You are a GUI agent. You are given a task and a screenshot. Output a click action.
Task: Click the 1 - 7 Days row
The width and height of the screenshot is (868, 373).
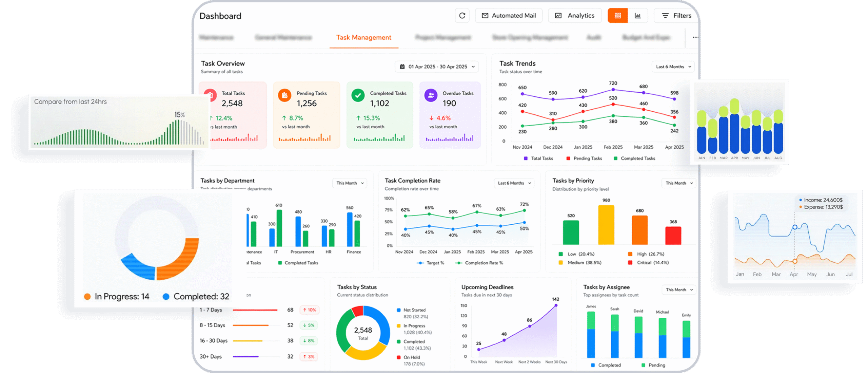(259, 310)
